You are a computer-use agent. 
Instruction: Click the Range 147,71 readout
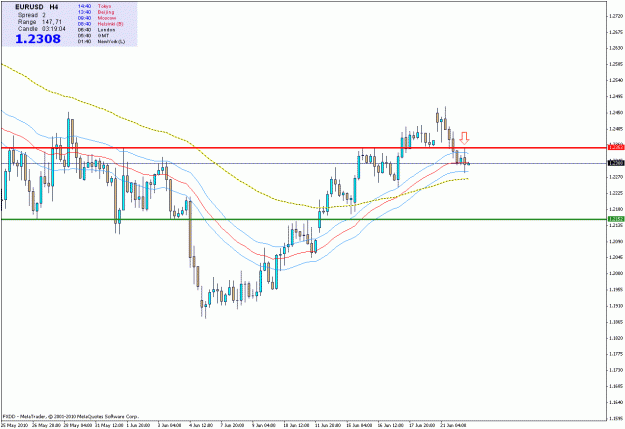[40, 22]
